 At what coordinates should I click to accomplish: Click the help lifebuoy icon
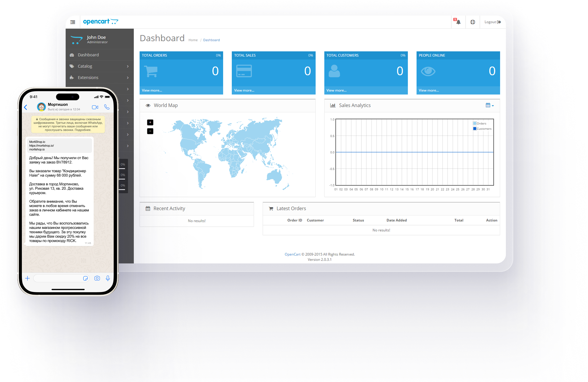473,22
